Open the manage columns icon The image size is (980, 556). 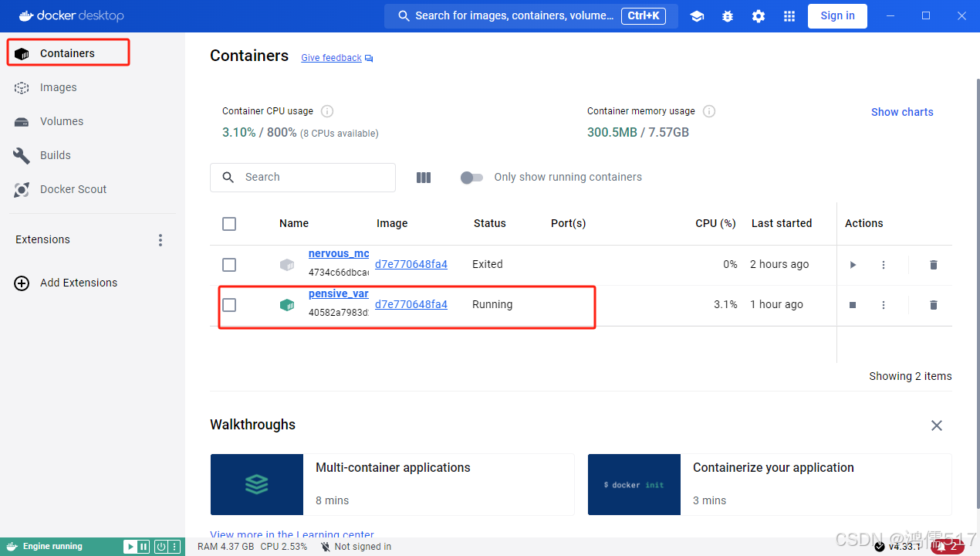pyautogui.click(x=424, y=178)
